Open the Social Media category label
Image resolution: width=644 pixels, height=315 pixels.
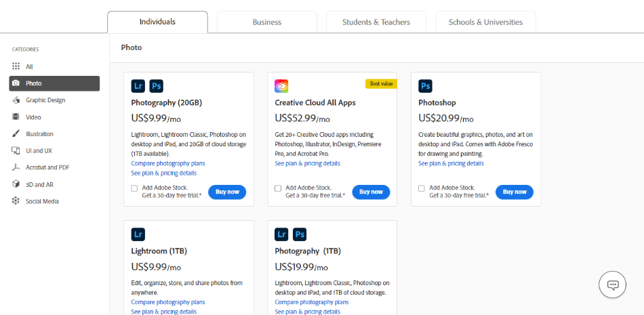coord(42,201)
